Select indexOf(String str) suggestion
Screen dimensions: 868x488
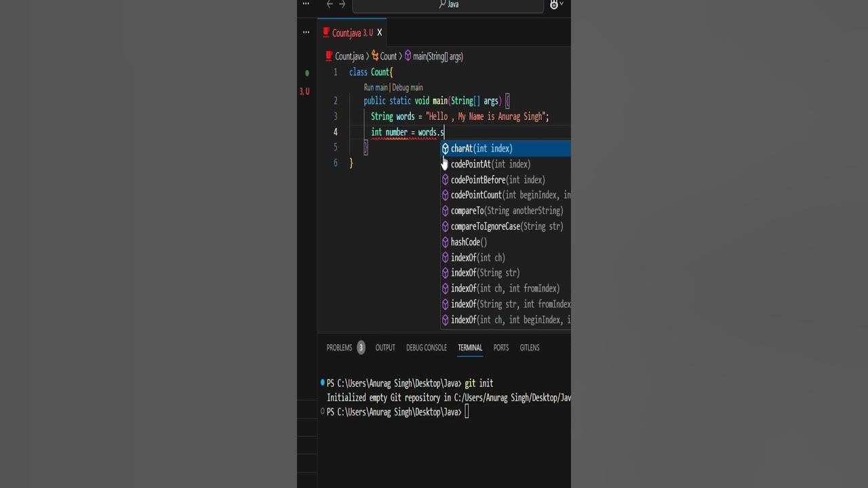(x=506, y=273)
